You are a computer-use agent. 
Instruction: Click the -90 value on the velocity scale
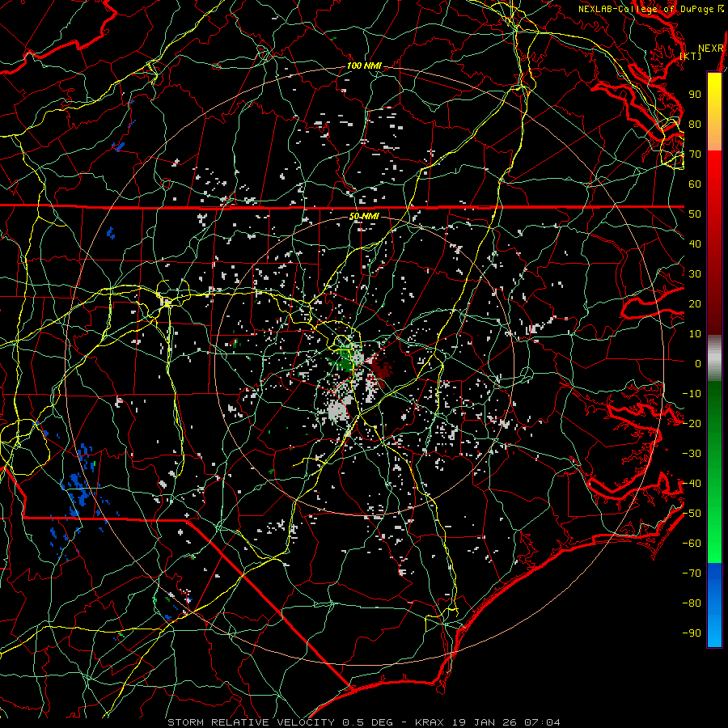pos(692,633)
